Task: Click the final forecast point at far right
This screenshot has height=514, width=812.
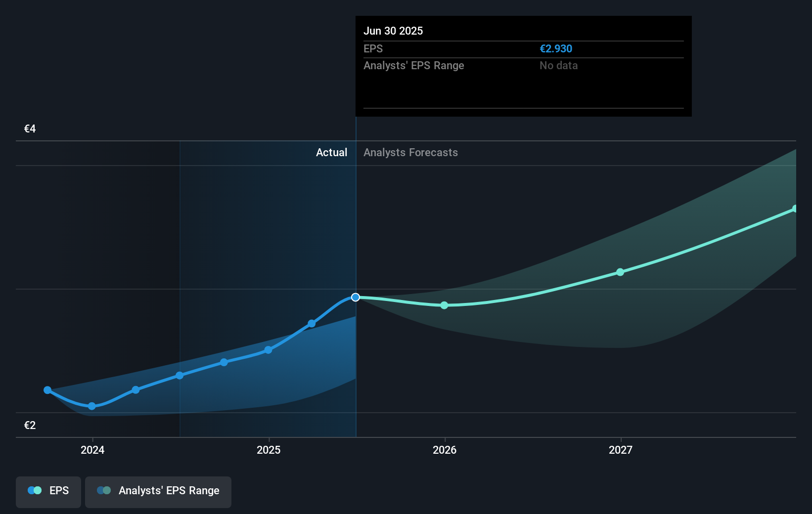Action: coord(795,209)
